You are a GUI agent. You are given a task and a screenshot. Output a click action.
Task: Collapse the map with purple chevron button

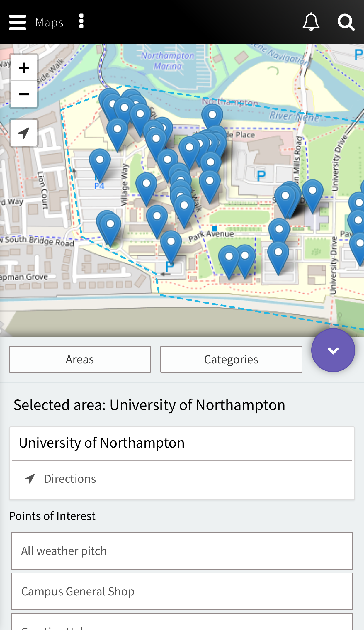coord(333,350)
